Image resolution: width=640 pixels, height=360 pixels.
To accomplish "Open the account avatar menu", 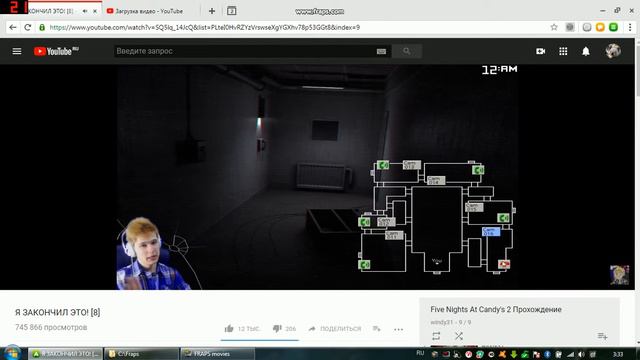I will pos(613,51).
